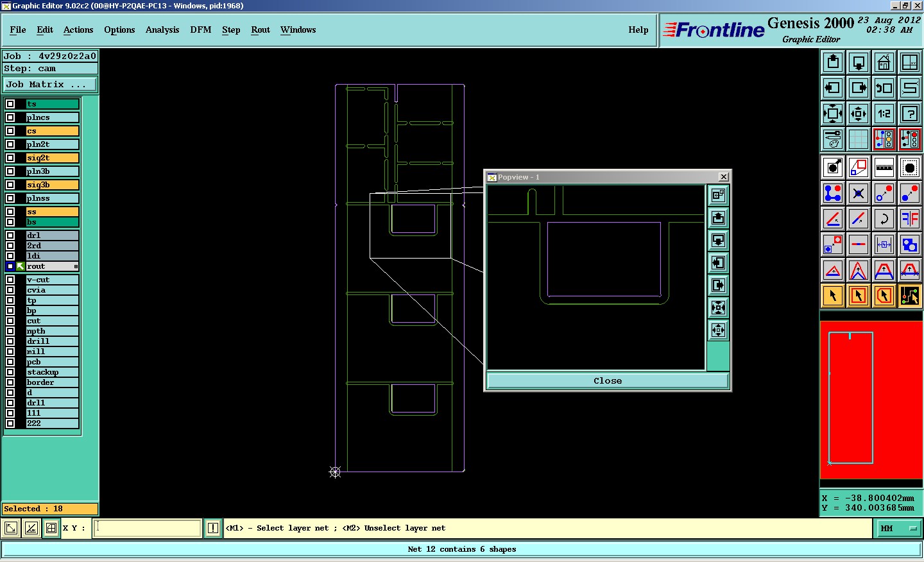
Task: Toggle the drl layer checkbox
Action: click(x=10, y=235)
